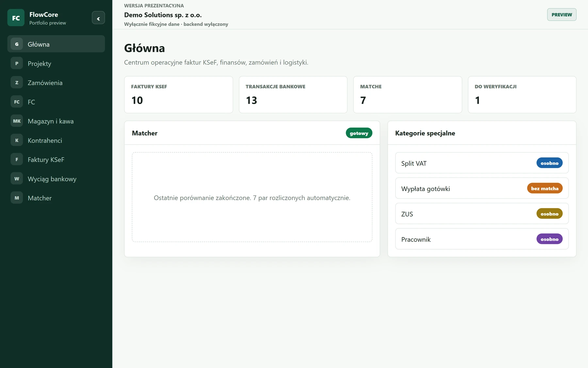Image resolution: width=588 pixels, height=368 pixels.
Task: Click the Centrum operacyjne faktur KSeF description
Action: click(216, 62)
